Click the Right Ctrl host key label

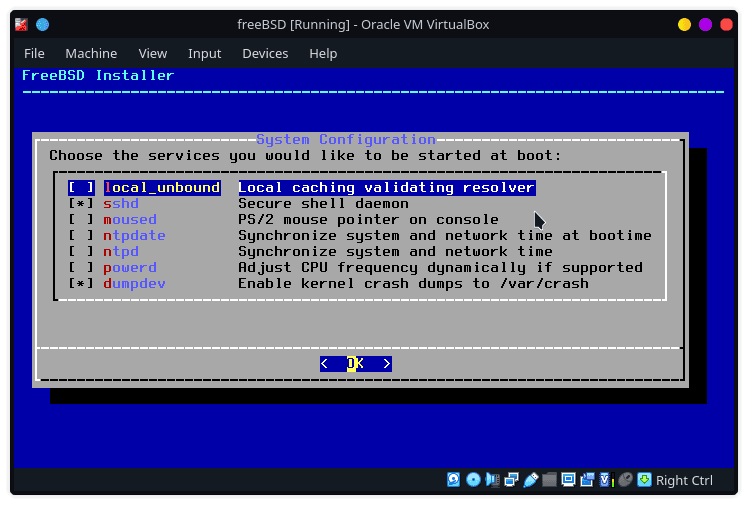tap(684, 480)
